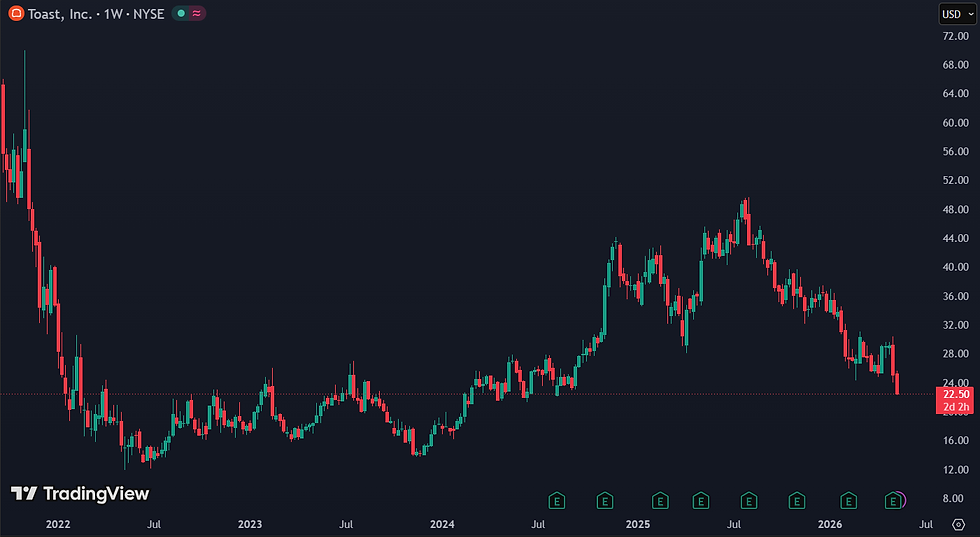This screenshot has width=980, height=537.
Task: Click the 2022 year label on time axis
Action: (x=58, y=524)
